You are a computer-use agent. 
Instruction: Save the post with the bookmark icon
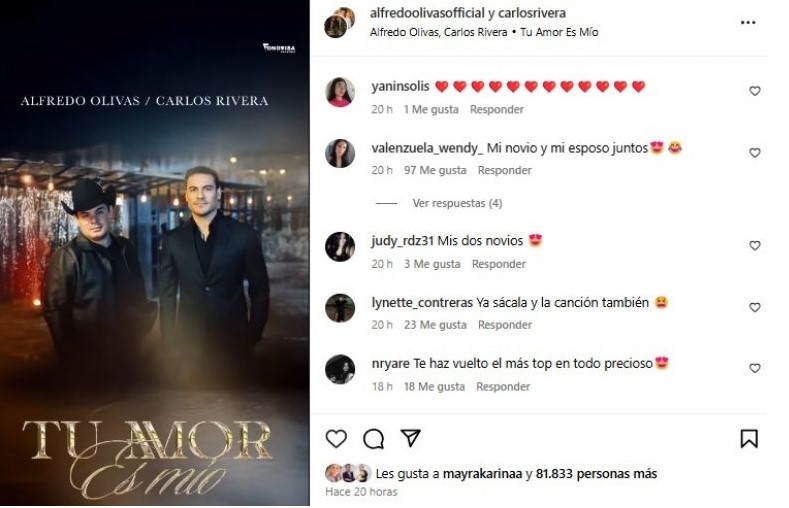coord(749,439)
